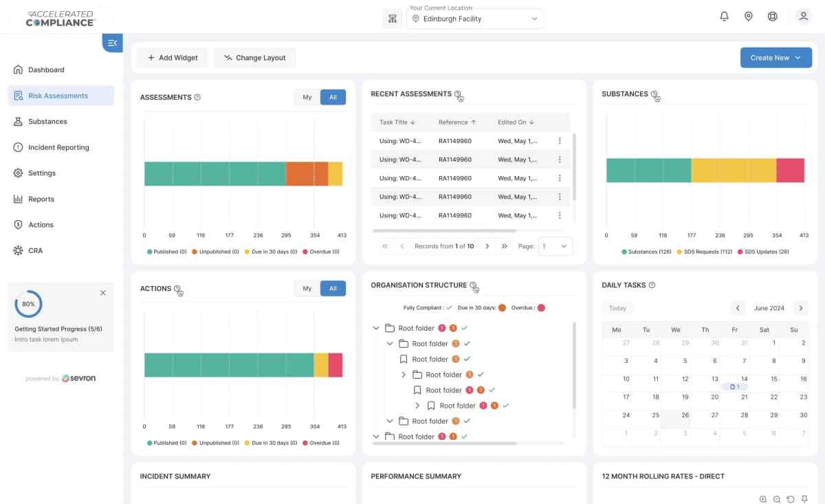
Task: Switch to the All tab on Assessments widget
Action: [x=333, y=97]
